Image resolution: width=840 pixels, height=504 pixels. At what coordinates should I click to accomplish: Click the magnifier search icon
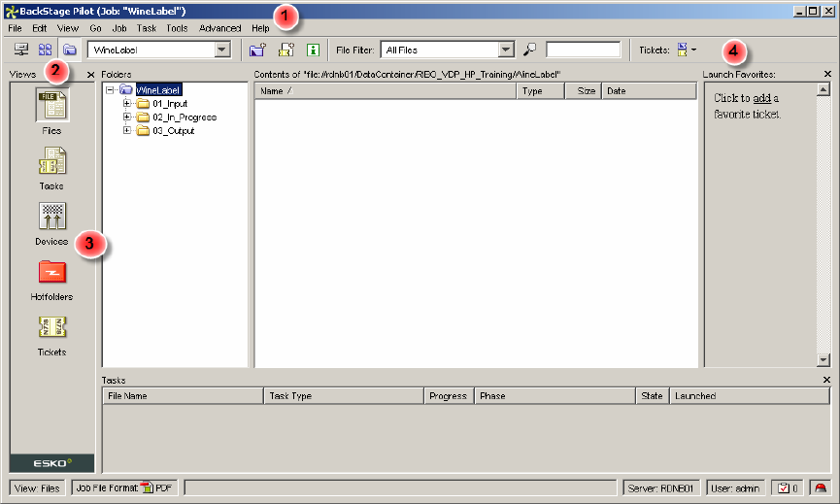click(530, 50)
